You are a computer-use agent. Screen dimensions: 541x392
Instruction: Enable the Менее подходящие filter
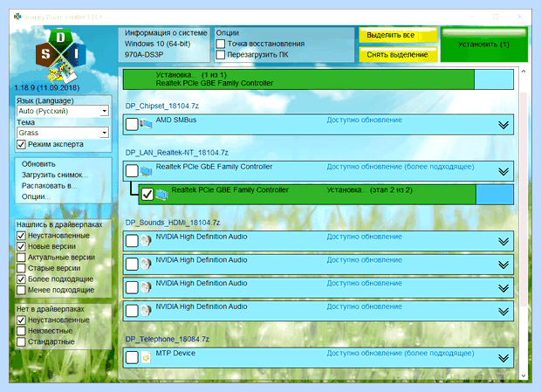[x=21, y=290]
